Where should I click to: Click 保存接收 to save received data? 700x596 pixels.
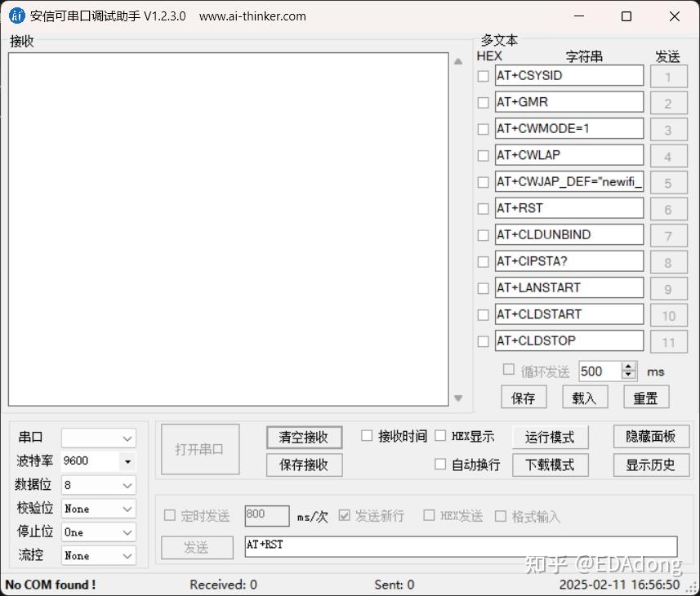[x=303, y=465]
